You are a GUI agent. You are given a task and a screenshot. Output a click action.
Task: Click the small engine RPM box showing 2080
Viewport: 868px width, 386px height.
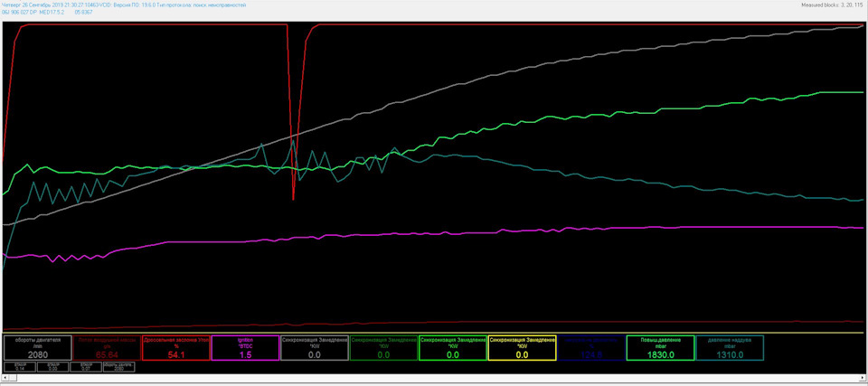pyautogui.click(x=118, y=367)
